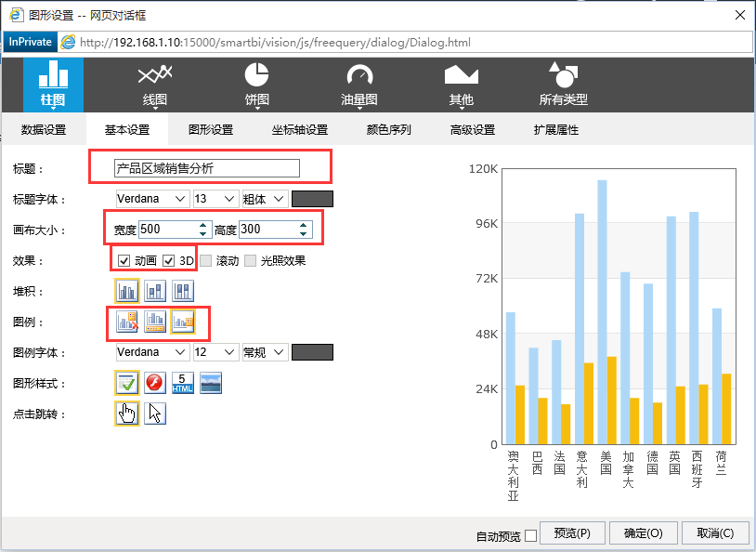756x552 pixels.
Task: Choose the non-stacked 堆积 bar icon
Action: click(127, 291)
